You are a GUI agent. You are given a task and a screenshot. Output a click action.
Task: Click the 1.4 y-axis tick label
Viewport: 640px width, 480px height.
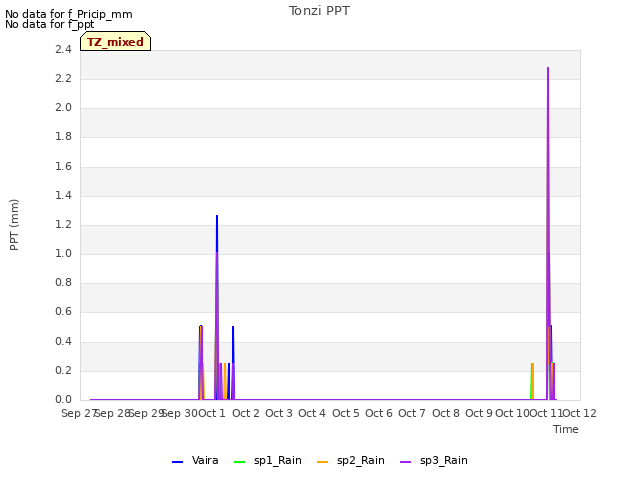(63, 196)
